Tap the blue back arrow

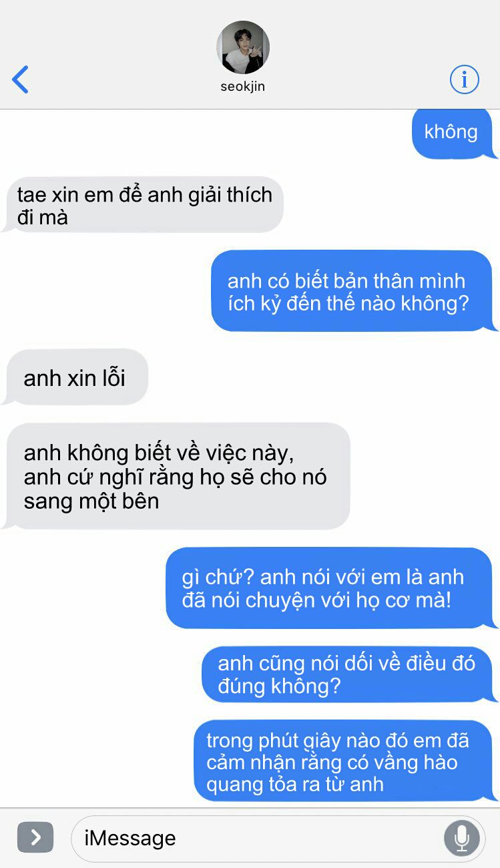[x=20, y=79]
